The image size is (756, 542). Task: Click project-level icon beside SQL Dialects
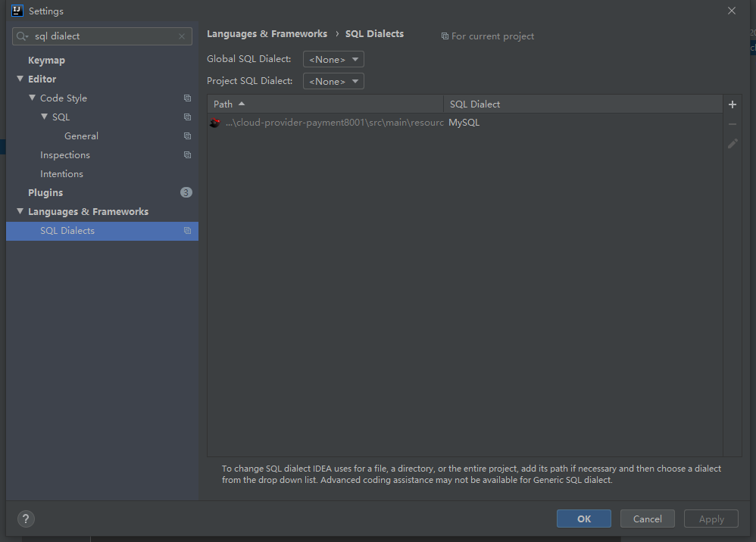coord(187,231)
